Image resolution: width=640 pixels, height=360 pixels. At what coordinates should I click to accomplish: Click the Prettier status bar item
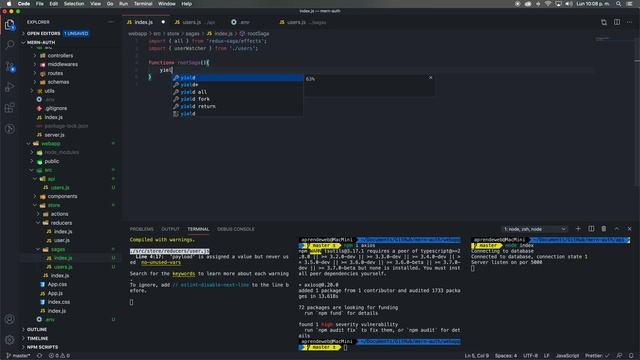(x=597, y=356)
